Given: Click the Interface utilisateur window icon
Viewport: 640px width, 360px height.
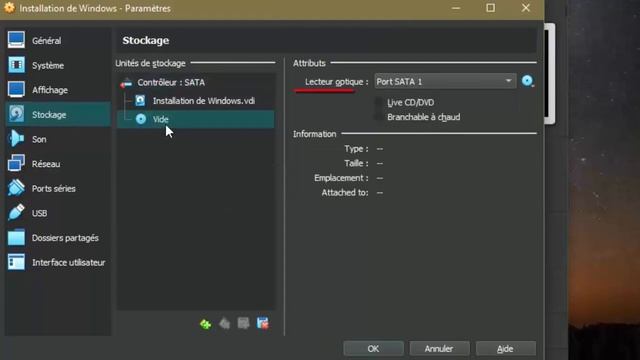Looking at the screenshot, I should point(16,262).
